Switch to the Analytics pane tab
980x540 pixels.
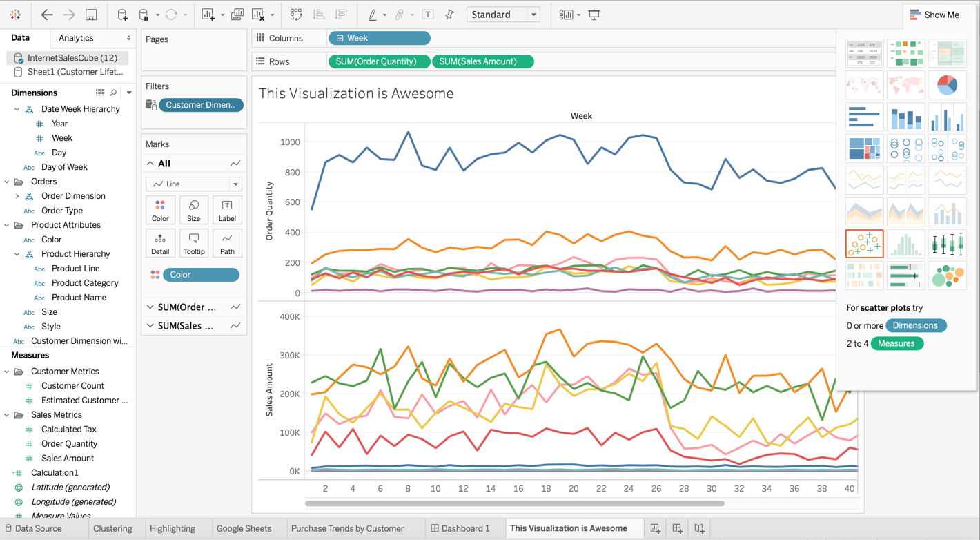[x=76, y=38]
